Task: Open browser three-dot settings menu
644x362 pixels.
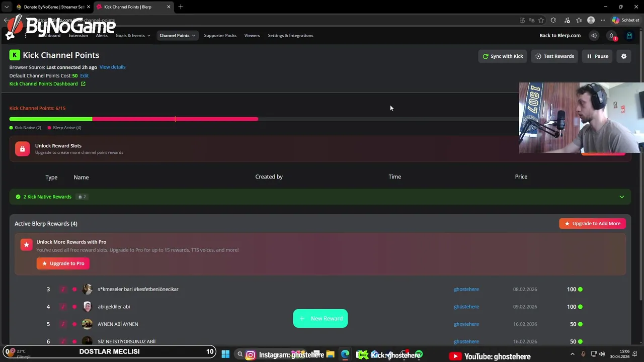Action: pos(603,20)
